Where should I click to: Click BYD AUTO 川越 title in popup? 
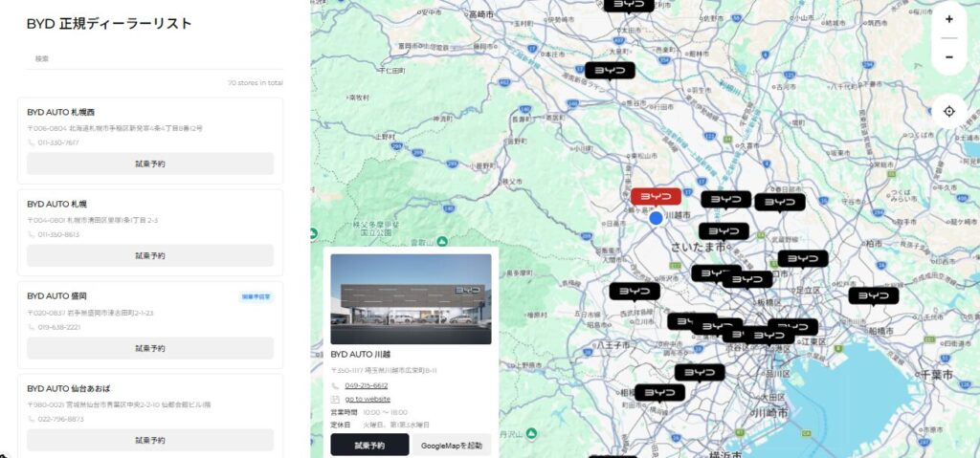point(361,355)
